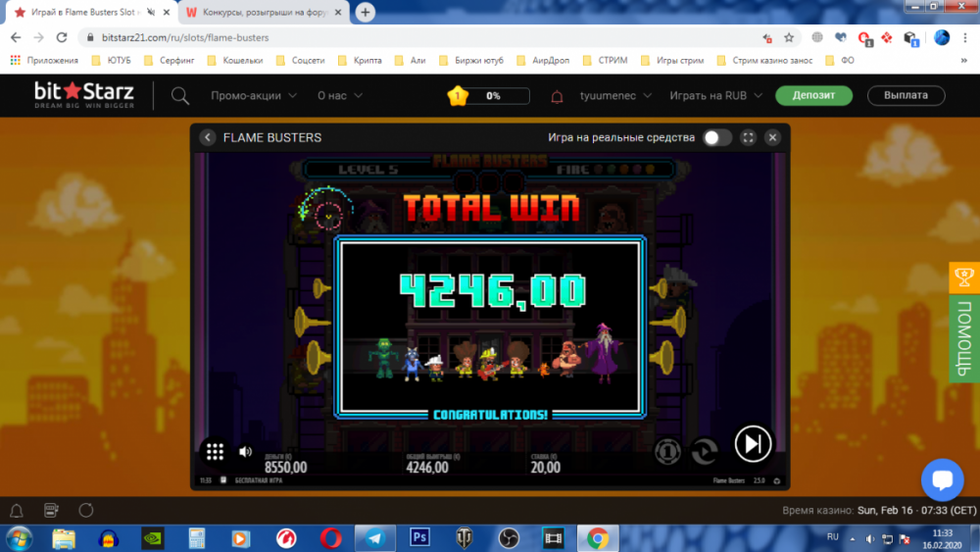The height and width of the screenshot is (552, 980).
Task: Mute the game sound speaker icon
Action: tap(245, 452)
